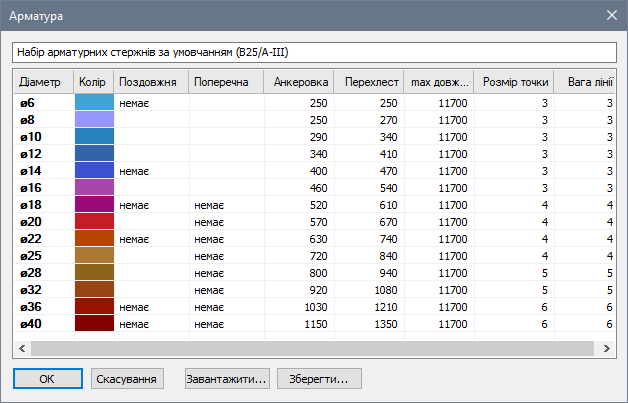Screen dimensions: 628x403
Task: Select the dark maroon swatch for ø40
Action: click(x=94, y=323)
